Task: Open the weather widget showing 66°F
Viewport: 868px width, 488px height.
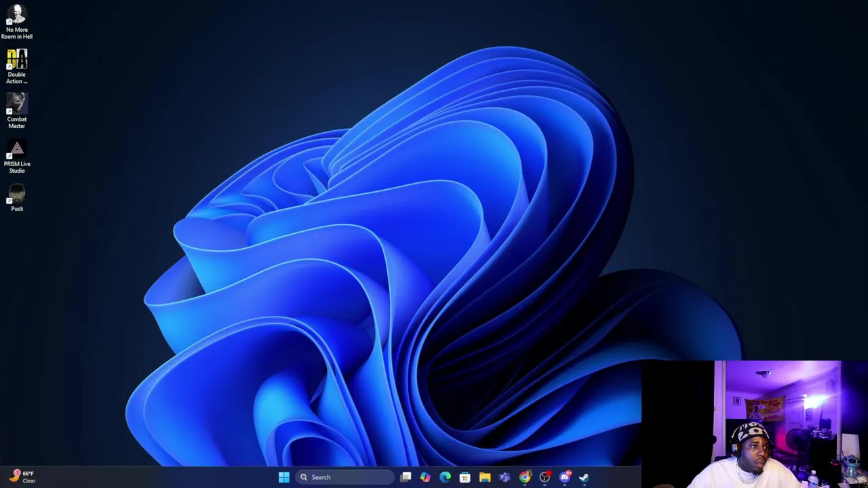Action: [x=22, y=476]
